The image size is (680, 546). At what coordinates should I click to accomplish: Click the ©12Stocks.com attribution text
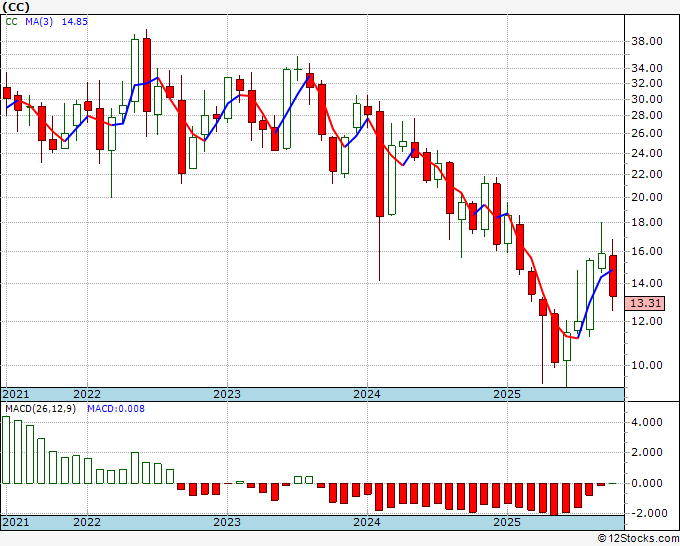tap(638, 539)
